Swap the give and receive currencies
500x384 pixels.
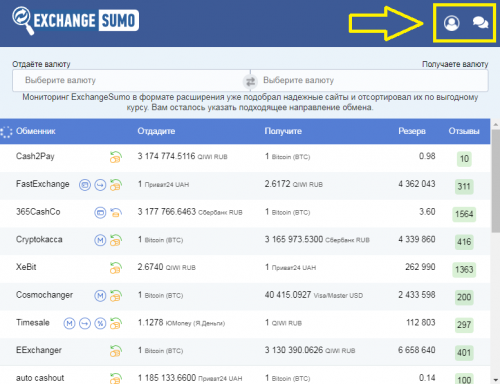[250, 81]
